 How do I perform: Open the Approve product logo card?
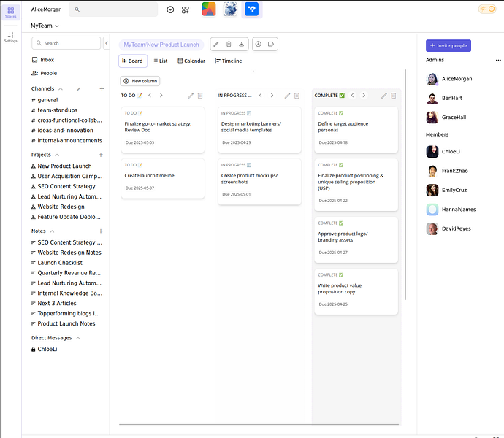[x=356, y=239]
